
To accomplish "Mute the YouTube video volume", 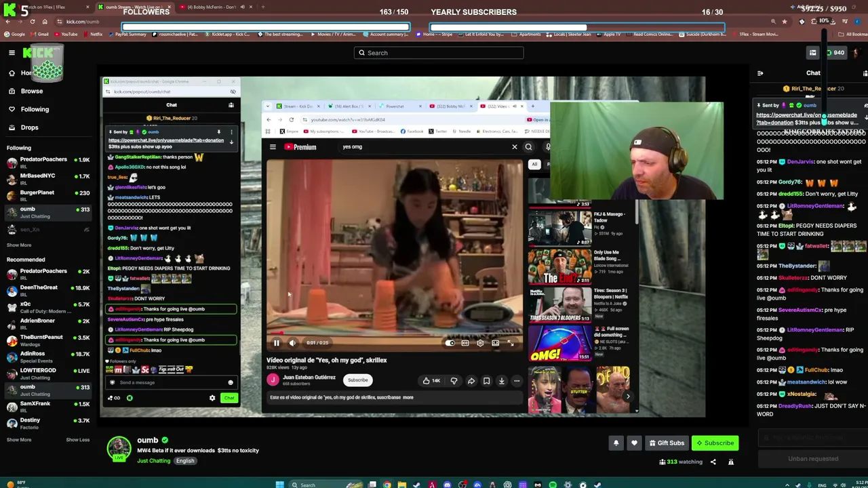I will [x=292, y=343].
